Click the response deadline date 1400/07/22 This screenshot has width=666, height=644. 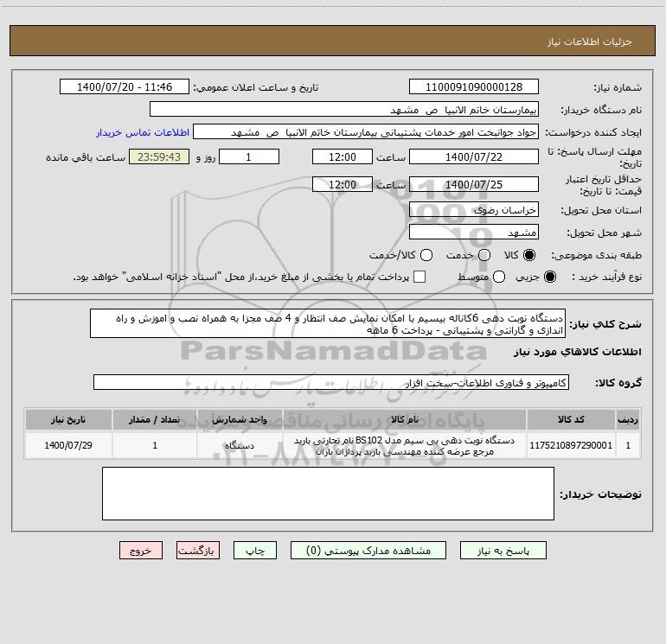click(474, 156)
